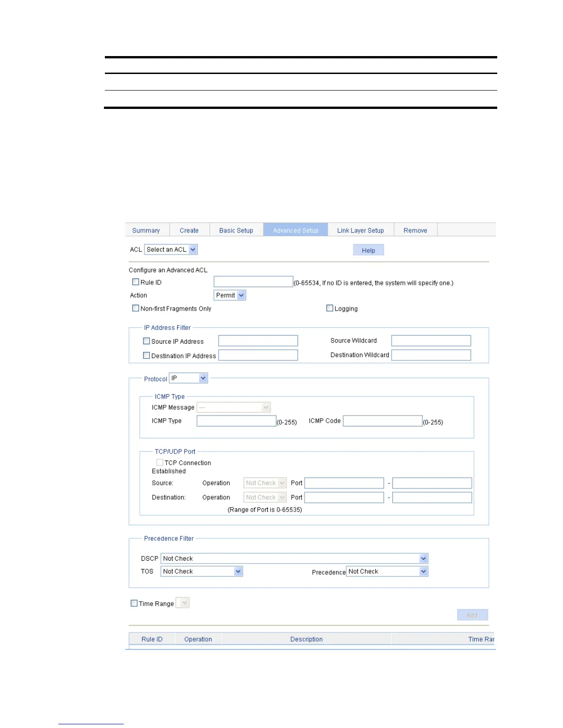The height and width of the screenshot is (728, 563).
Task: Click the Rule ID input field
Action: (253, 282)
